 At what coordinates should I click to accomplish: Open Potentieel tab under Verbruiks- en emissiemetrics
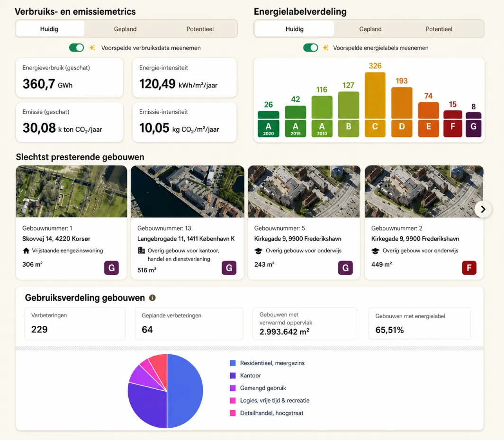pos(200,29)
